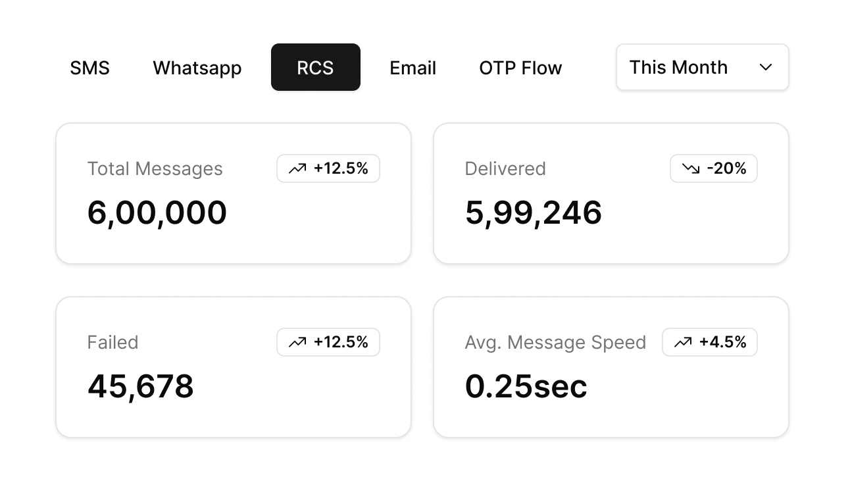This screenshot has height=504, width=850.
Task: Select the Email tab
Action: pos(413,67)
